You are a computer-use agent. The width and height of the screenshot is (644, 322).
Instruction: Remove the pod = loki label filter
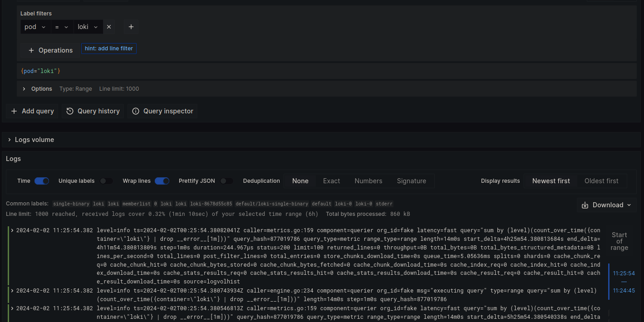pos(109,27)
